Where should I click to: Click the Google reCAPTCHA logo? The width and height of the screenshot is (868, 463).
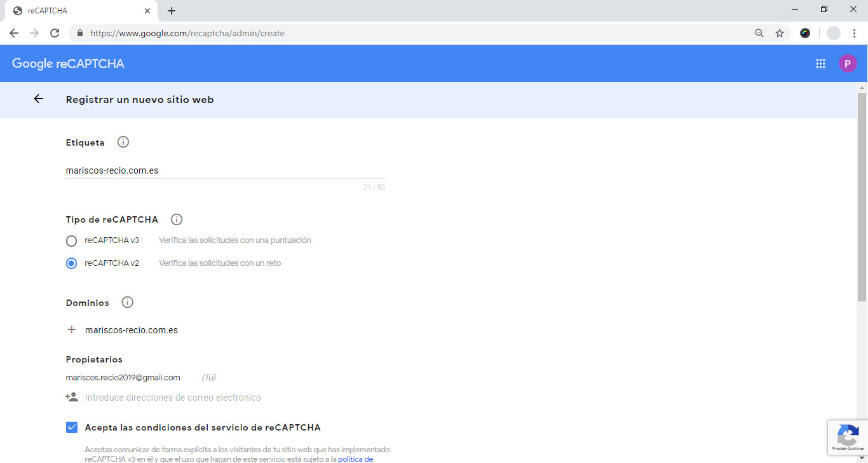click(68, 64)
